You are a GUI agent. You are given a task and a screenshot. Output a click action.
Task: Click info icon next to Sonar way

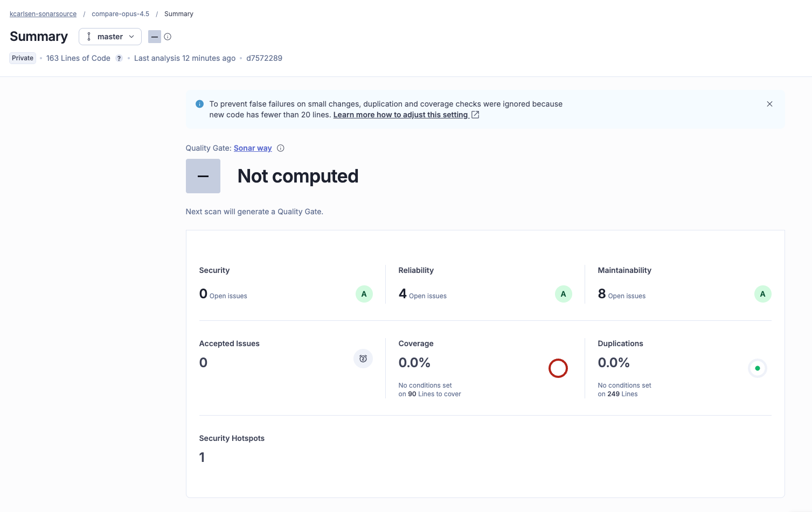point(281,148)
